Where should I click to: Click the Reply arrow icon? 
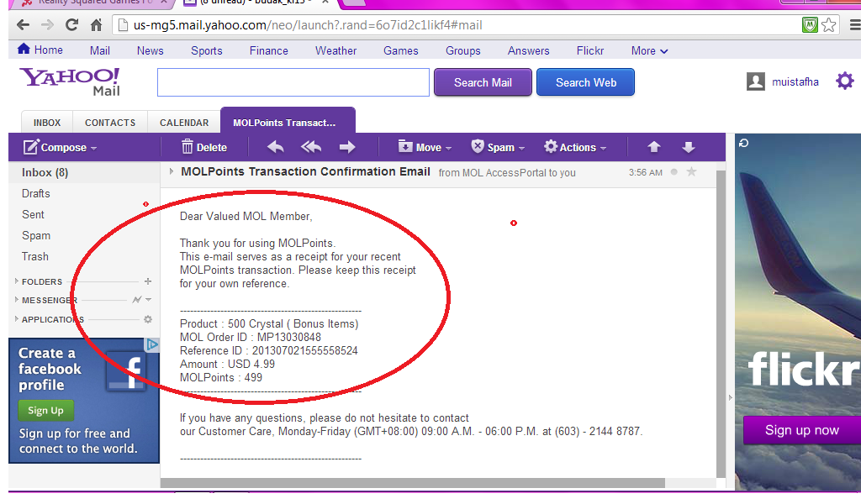pyautogui.click(x=276, y=147)
